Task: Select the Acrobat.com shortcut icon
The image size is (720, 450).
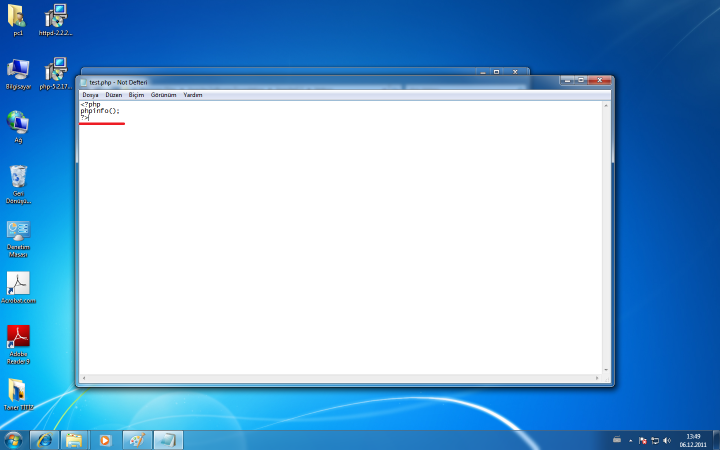Action: click(18, 285)
